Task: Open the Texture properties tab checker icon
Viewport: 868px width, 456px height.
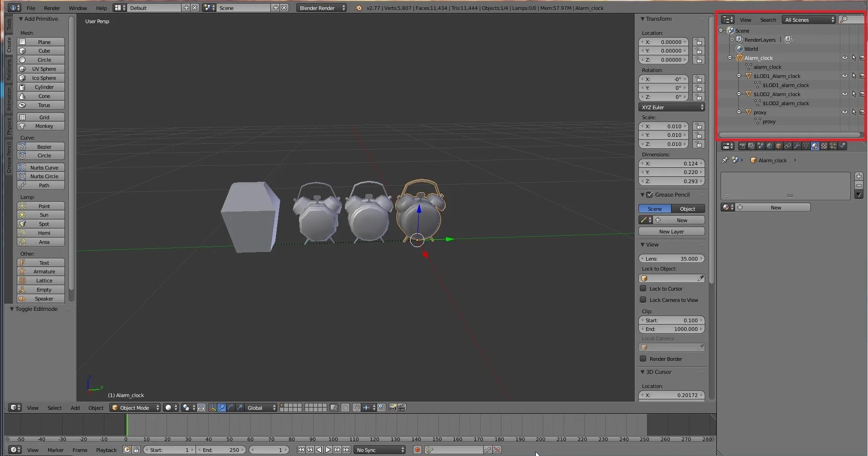Action: [x=824, y=146]
